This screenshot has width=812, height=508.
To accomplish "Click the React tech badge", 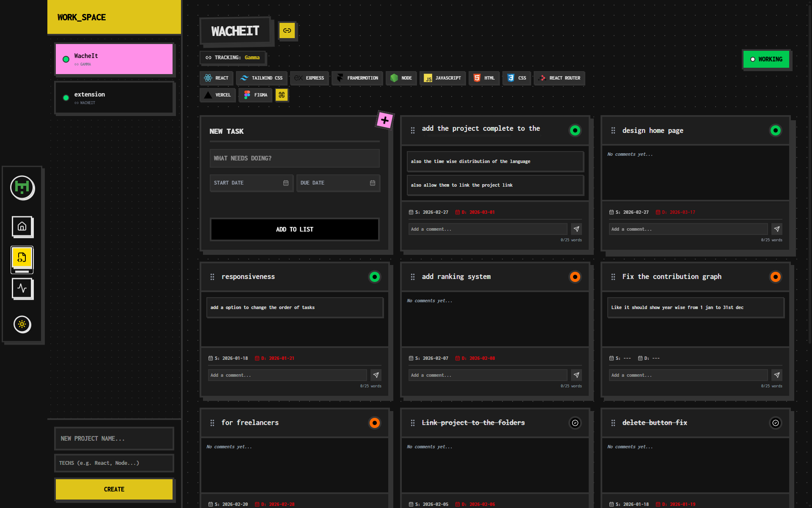I will [x=216, y=78].
